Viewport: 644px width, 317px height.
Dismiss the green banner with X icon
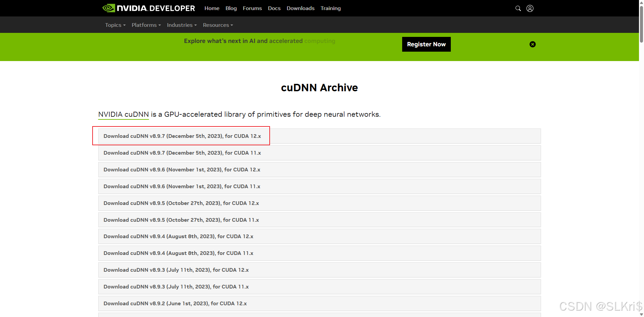[x=533, y=44]
